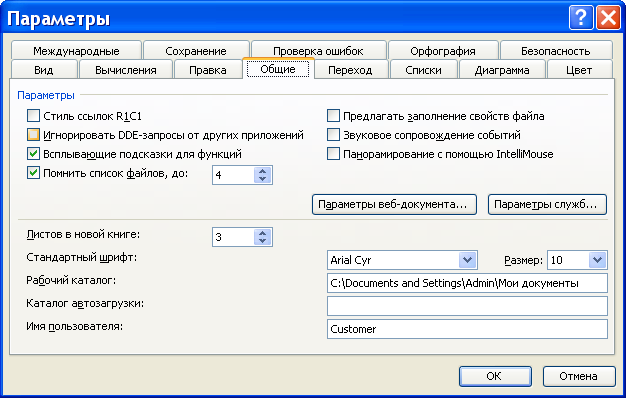
Task: Increase sheets in new workbook spinner
Action: [x=262, y=233]
